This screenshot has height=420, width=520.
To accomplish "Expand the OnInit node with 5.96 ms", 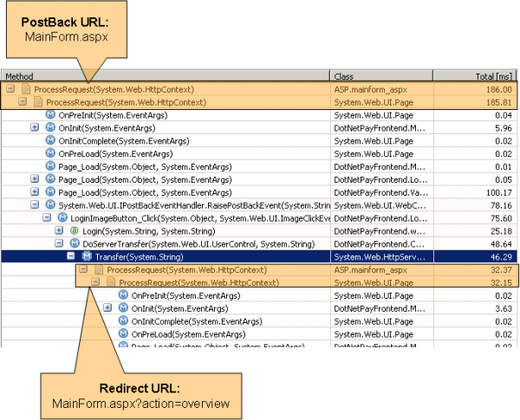I will pos(35,127).
